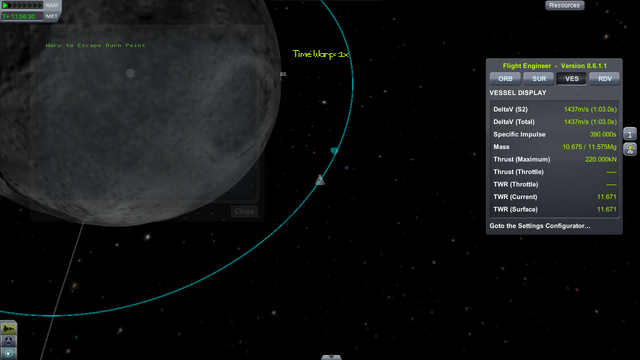The height and width of the screenshot is (360, 640).
Task: Open the Settings Configurator link
Action: [x=540, y=226]
